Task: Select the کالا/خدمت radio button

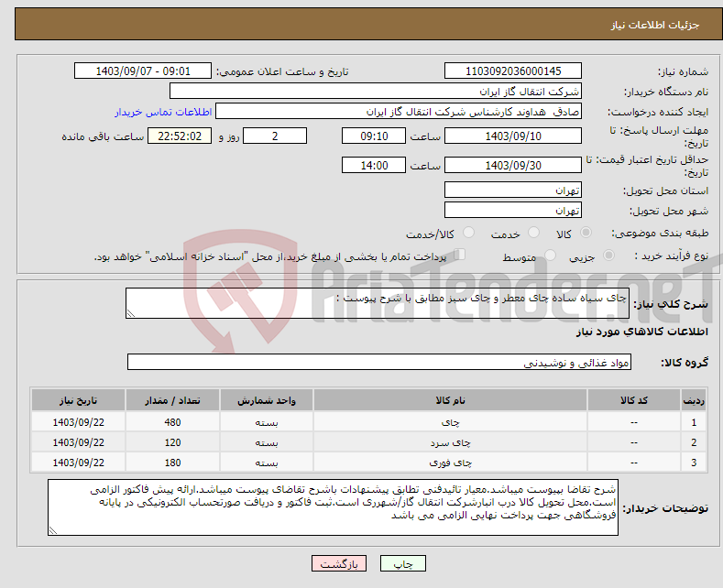Action: coord(468,233)
